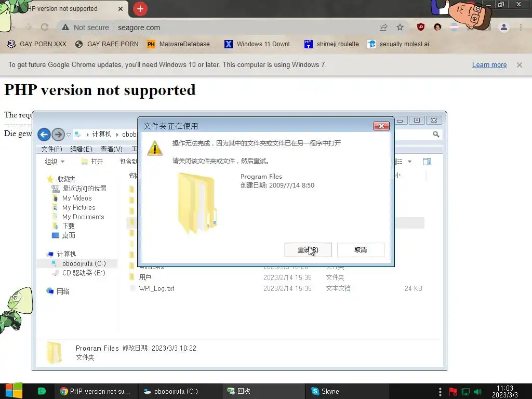
Task: Close the folder-in-use dialog with red X
Action: [381, 126]
